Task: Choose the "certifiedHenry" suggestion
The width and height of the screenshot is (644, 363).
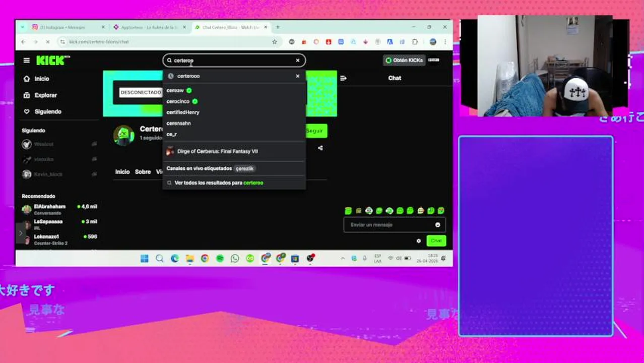Action: [183, 112]
